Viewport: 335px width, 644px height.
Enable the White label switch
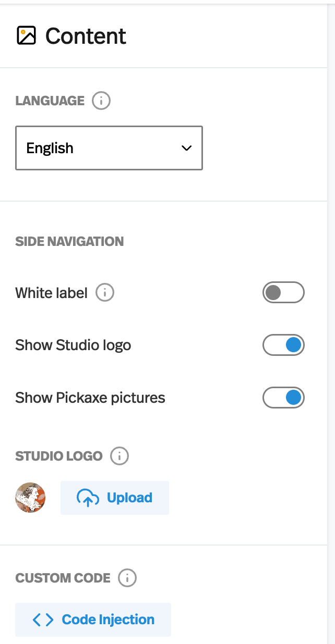[283, 293]
